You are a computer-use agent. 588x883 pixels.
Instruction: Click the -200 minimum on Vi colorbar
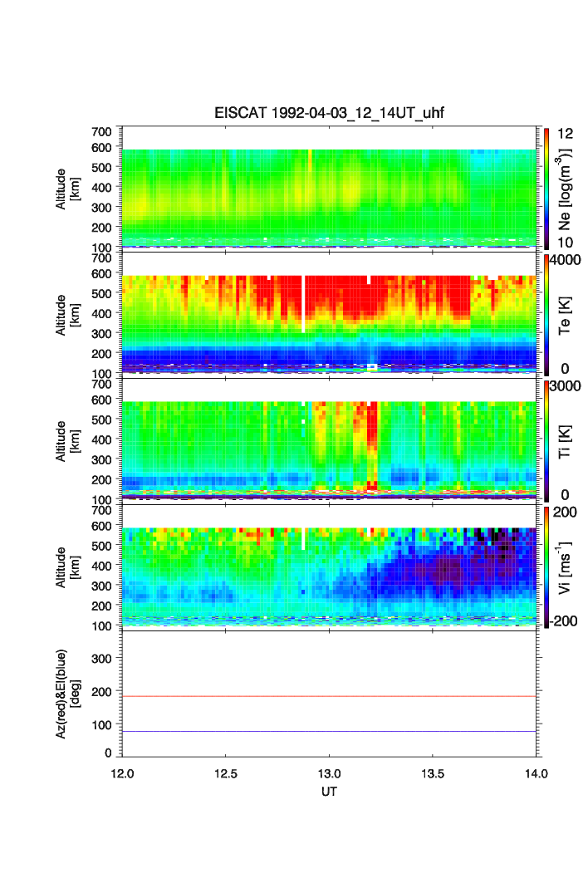(563, 621)
